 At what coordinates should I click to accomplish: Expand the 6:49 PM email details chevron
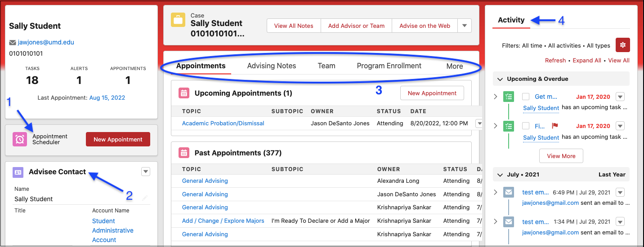pyautogui.click(x=496, y=192)
